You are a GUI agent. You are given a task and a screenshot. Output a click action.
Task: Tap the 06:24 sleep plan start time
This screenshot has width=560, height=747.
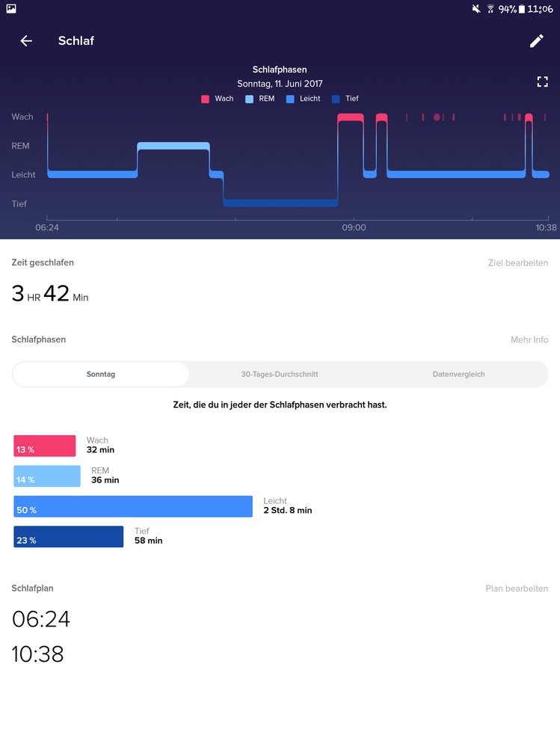pyautogui.click(x=41, y=619)
